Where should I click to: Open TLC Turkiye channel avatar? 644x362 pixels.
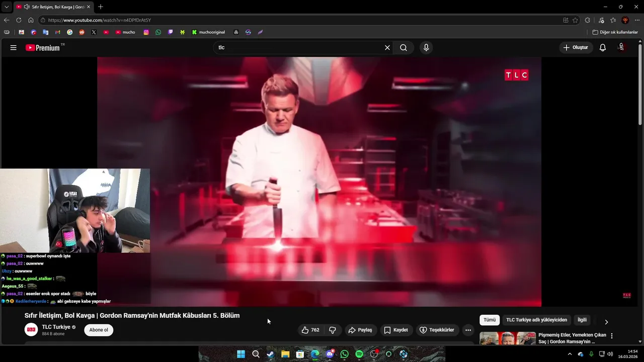(31, 330)
